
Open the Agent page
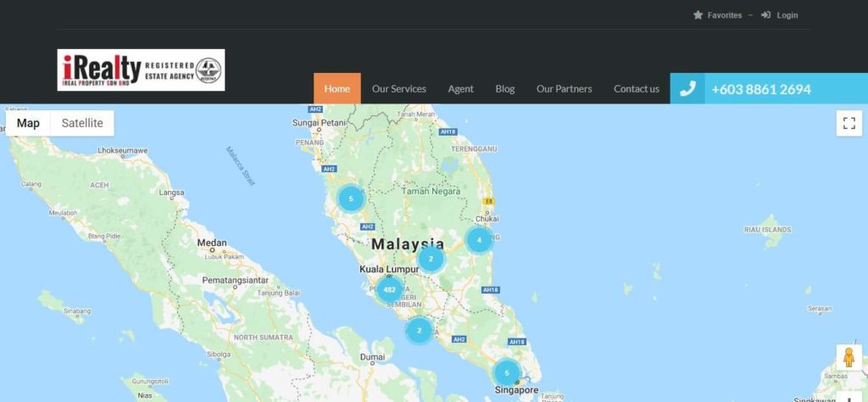pos(460,88)
